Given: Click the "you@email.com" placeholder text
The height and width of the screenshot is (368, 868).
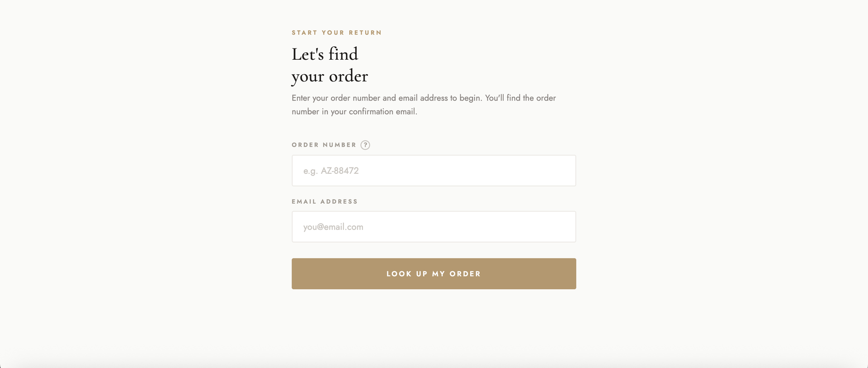Looking at the screenshot, I should coord(333,227).
